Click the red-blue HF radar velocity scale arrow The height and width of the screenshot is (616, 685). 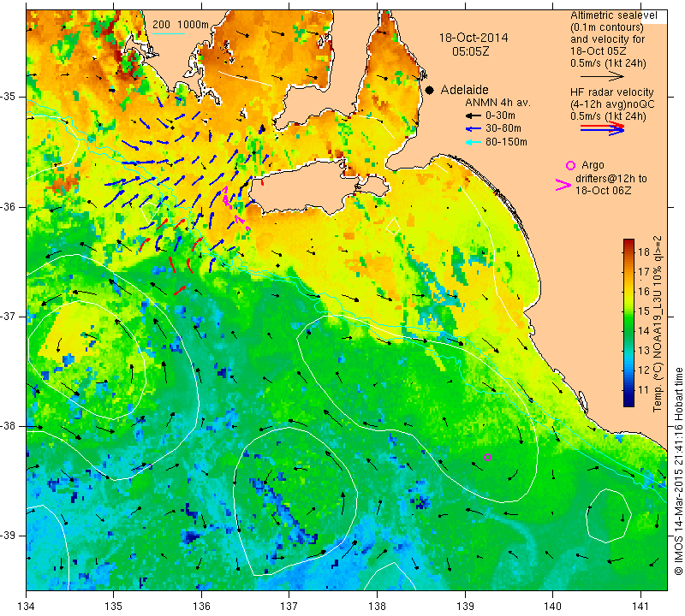pyautogui.click(x=602, y=128)
